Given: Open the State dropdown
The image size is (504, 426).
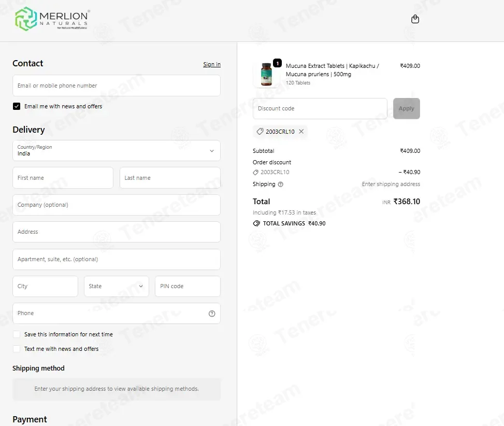Looking at the screenshot, I should pos(117,286).
